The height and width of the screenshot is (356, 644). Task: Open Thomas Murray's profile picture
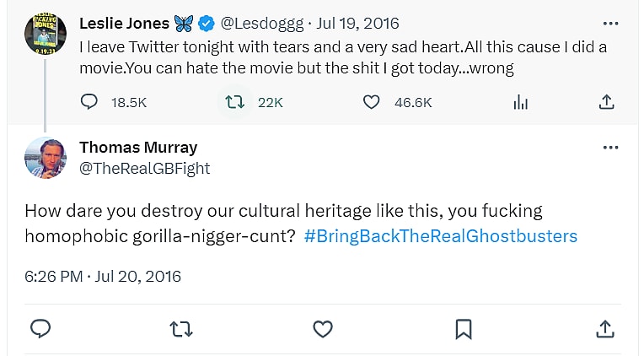pyautogui.click(x=46, y=158)
